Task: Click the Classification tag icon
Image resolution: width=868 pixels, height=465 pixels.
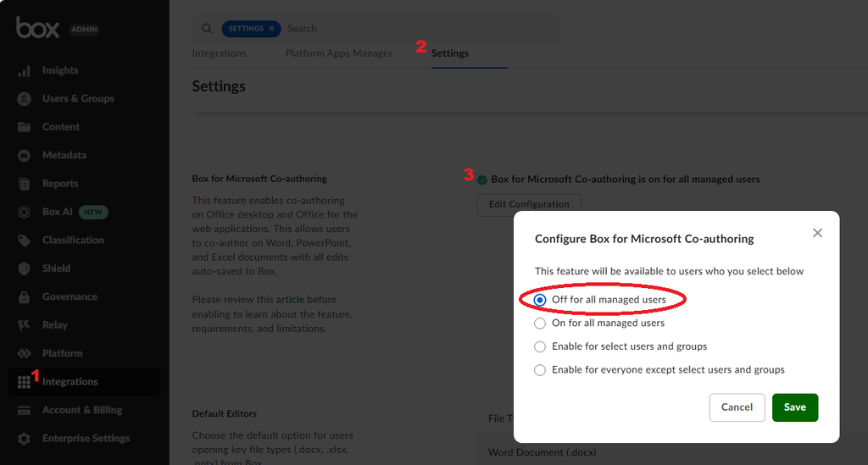Action: (x=25, y=241)
